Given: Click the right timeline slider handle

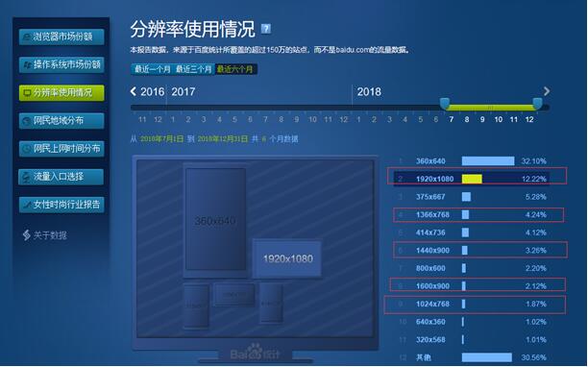Looking at the screenshot, I should coord(537,103).
